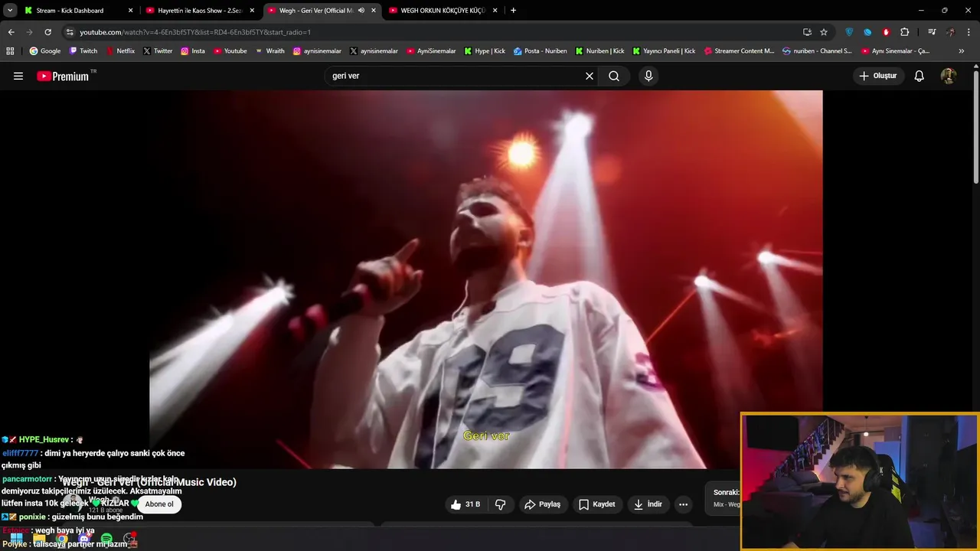Bookmark this page with star icon
Image resolution: width=980 pixels, height=551 pixels.
[x=824, y=32]
